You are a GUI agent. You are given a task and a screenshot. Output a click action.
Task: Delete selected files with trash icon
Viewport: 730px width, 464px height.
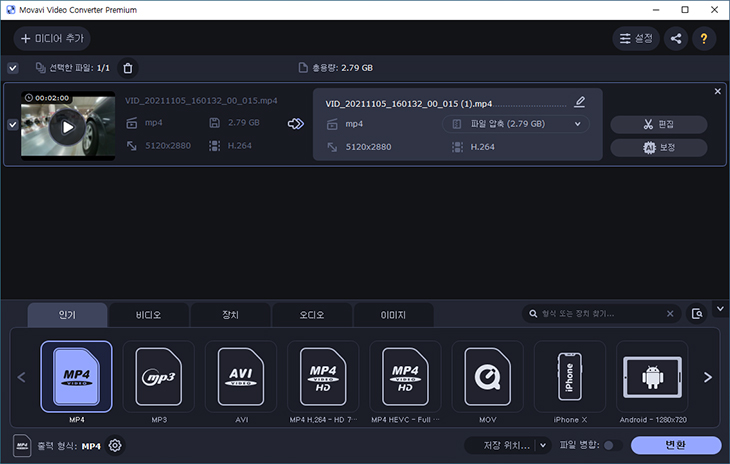(x=128, y=68)
